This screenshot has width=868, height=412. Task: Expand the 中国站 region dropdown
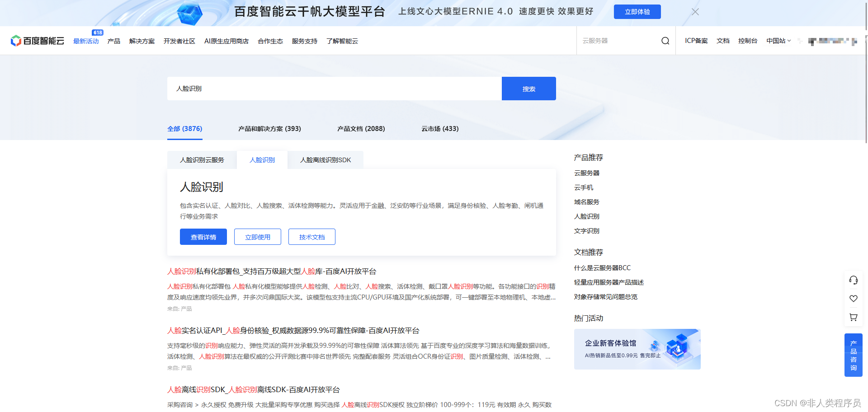tap(778, 41)
